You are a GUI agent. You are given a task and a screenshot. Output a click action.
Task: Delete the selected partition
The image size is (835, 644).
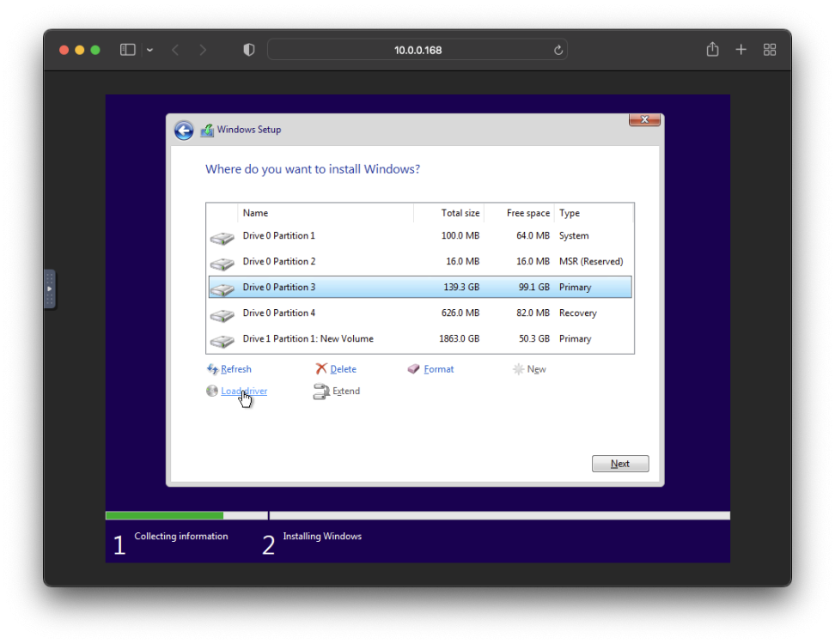pos(343,369)
